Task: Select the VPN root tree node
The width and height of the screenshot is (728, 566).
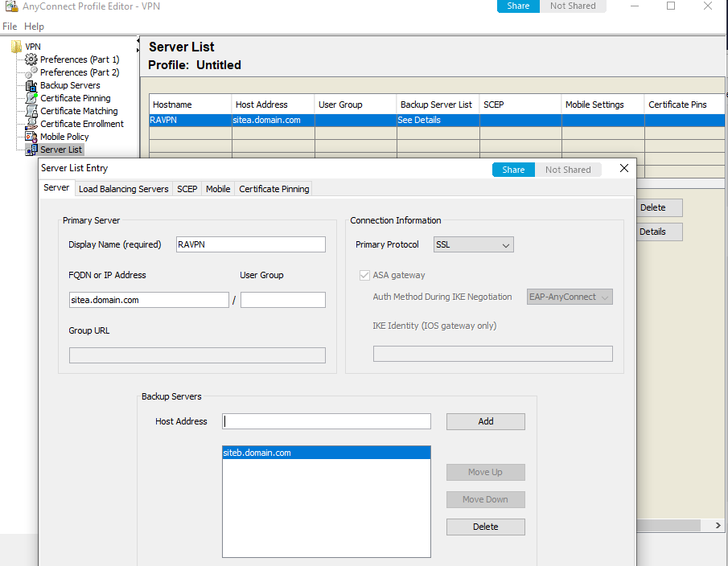Action: 33,47
